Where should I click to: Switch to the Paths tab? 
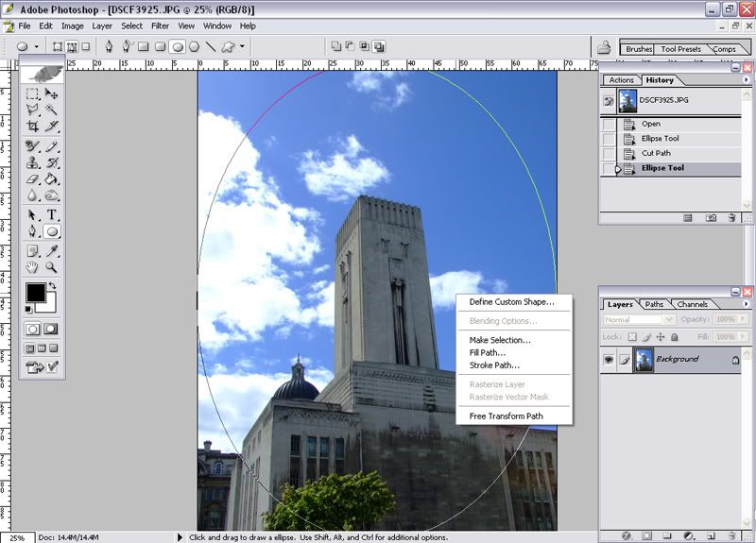click(x=654, y=304)
